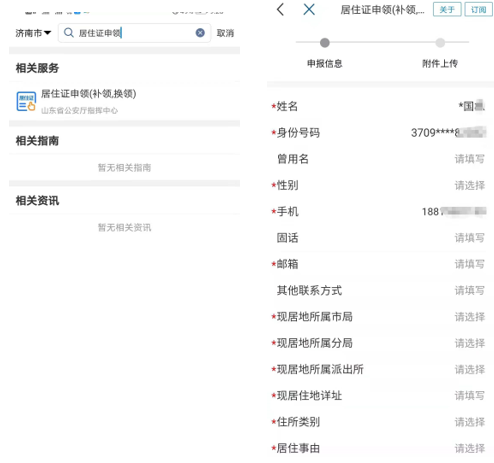Screen dimensions: 494x463
Task: Pick a 居住事由 option
Action: tap(379, 448)
